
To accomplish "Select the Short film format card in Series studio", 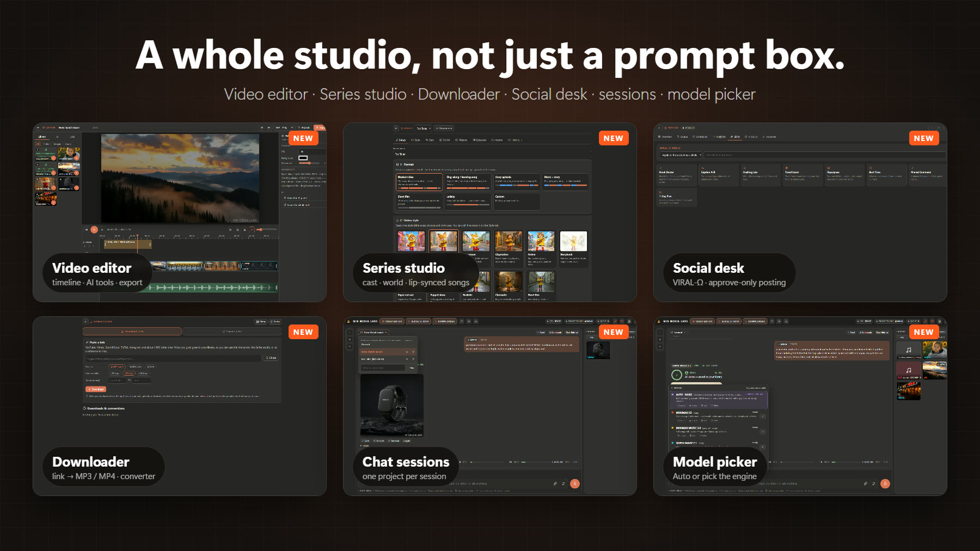I will pos(419,201).
